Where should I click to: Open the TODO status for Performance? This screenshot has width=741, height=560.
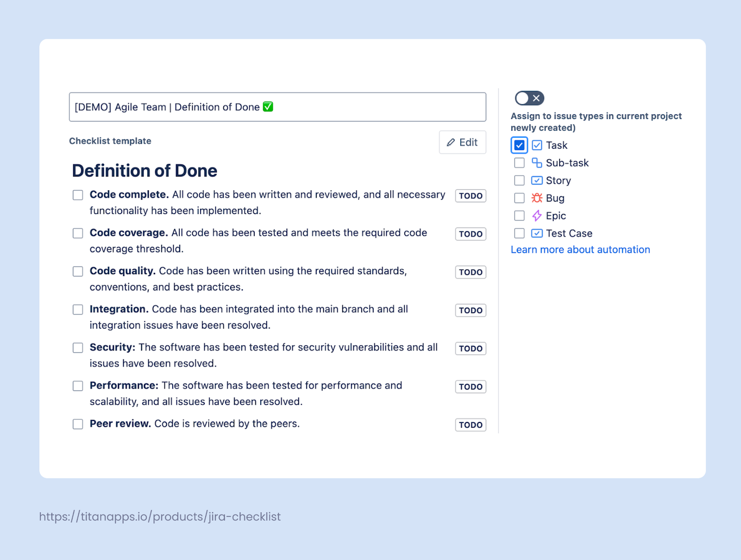(x=470, y=386)
